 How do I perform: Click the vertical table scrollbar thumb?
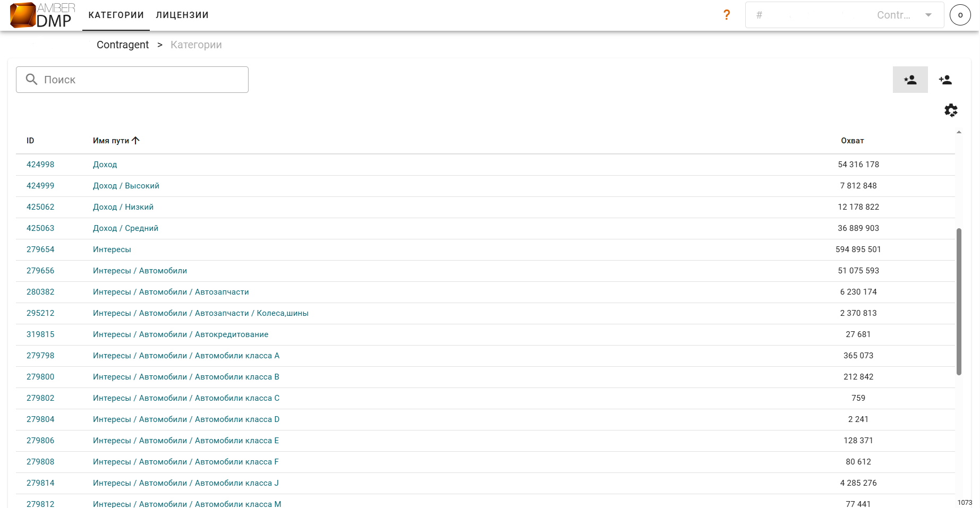click(x=959, y=302)
